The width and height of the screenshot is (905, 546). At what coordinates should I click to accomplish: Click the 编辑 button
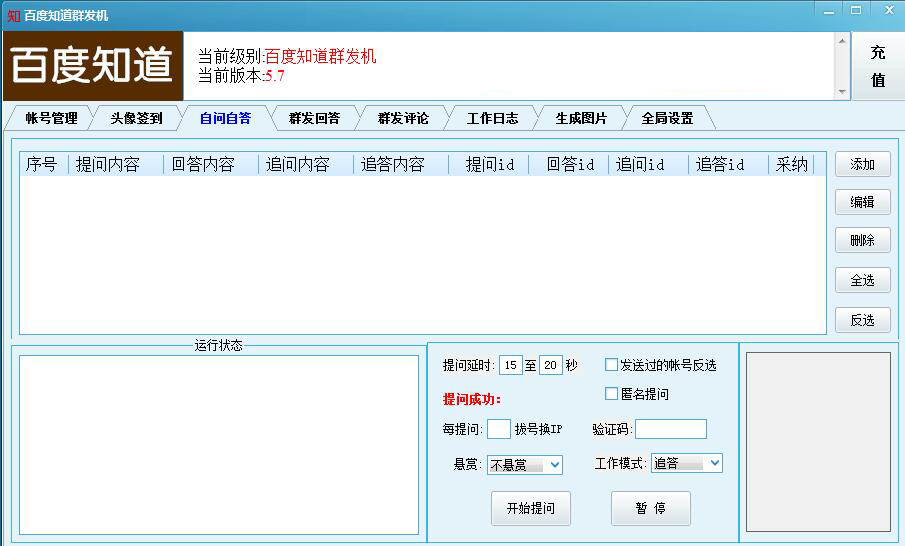pyautogui.click(x=862, y=202)
